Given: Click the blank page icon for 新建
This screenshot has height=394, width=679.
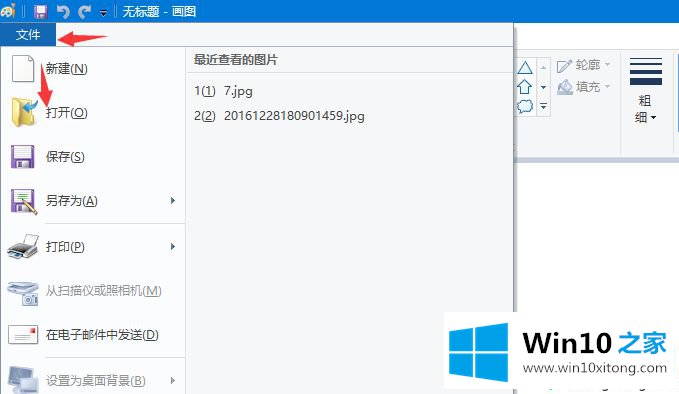Looking at the screenshot, I should point(23,68).
